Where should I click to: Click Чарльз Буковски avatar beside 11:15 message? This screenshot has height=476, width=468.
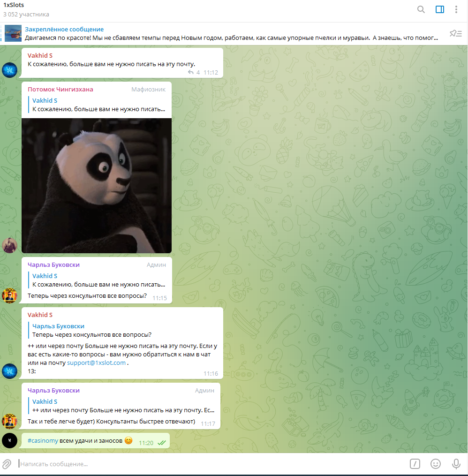10,295
